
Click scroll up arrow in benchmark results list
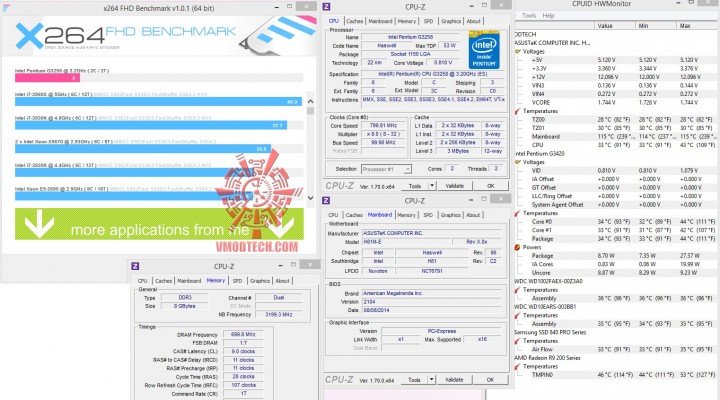pyautogui.click(x=310, y=101)
